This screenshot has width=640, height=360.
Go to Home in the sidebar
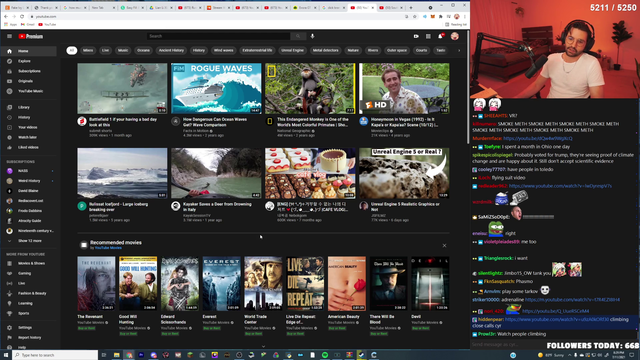click(29, 51)
